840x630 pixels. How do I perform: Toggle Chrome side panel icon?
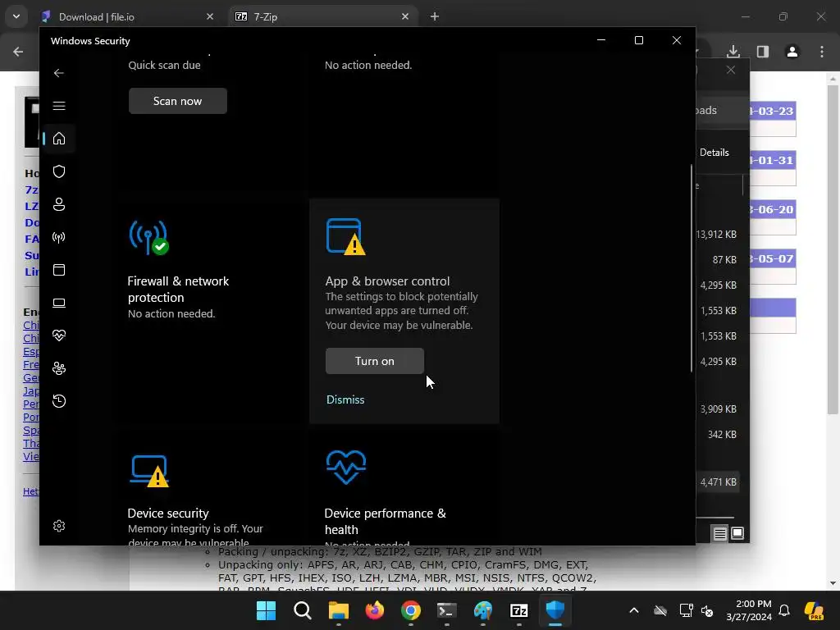coord(763,52)
